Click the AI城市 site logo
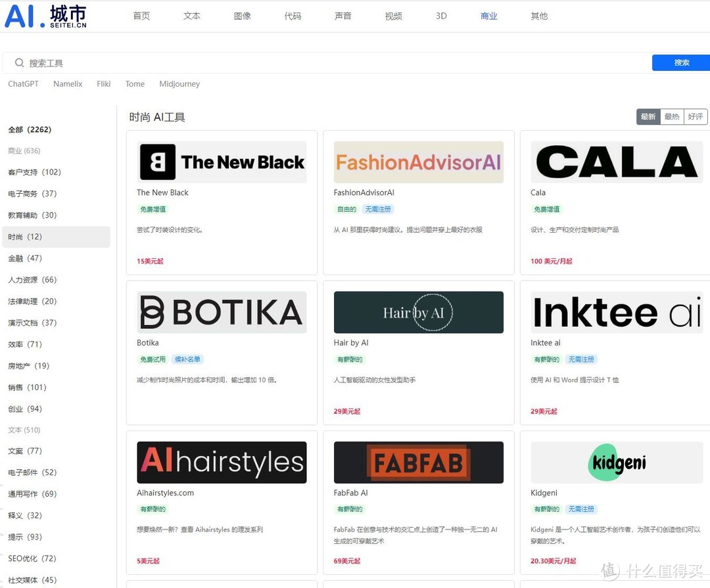 point(45,16)
